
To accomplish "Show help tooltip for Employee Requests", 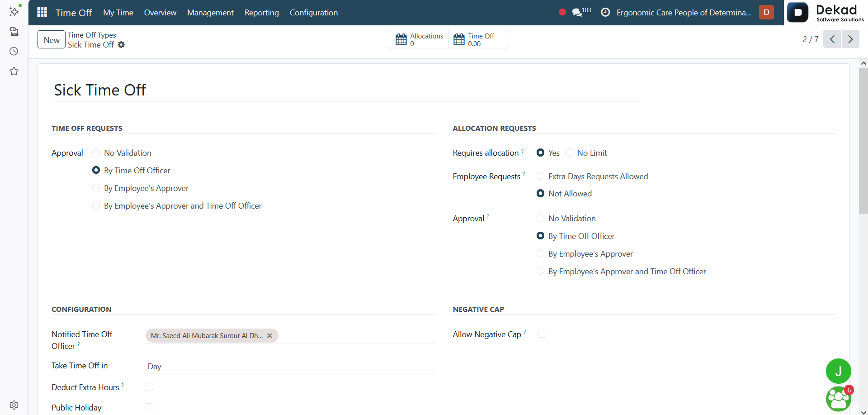I will coord(524,174).
